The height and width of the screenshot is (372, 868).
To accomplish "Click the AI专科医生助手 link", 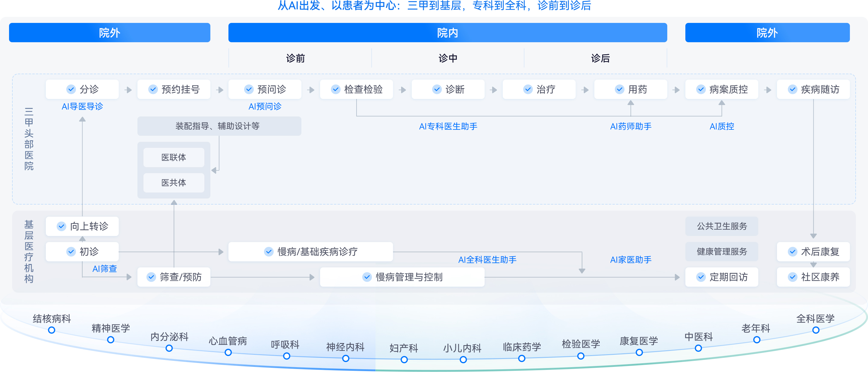I will click(448, 126).
